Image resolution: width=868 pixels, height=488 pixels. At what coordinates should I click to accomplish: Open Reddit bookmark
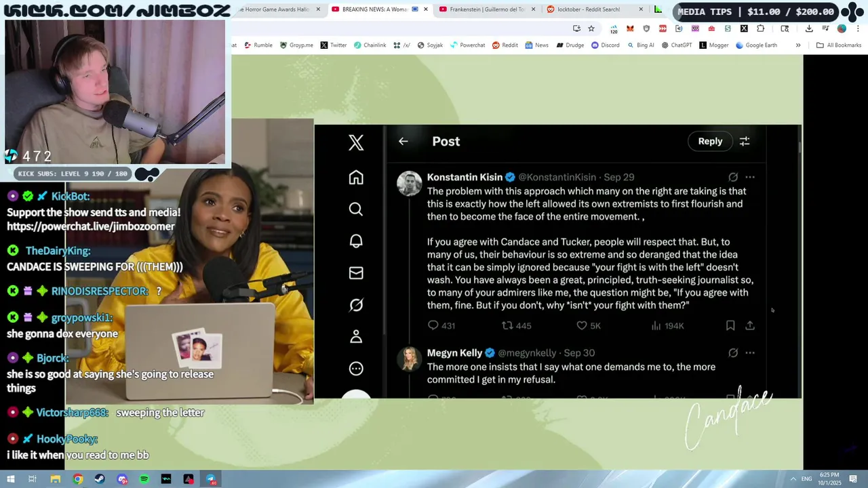tap(505, 45)
